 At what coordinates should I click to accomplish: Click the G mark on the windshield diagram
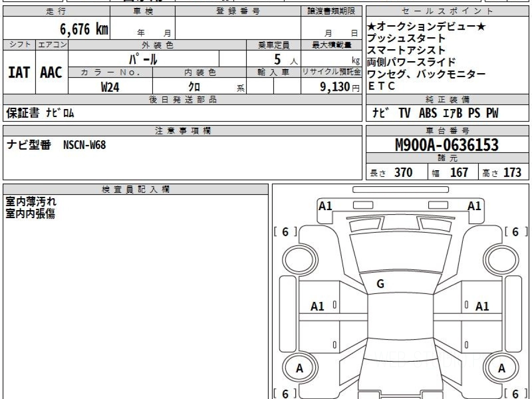coord(380,285)
